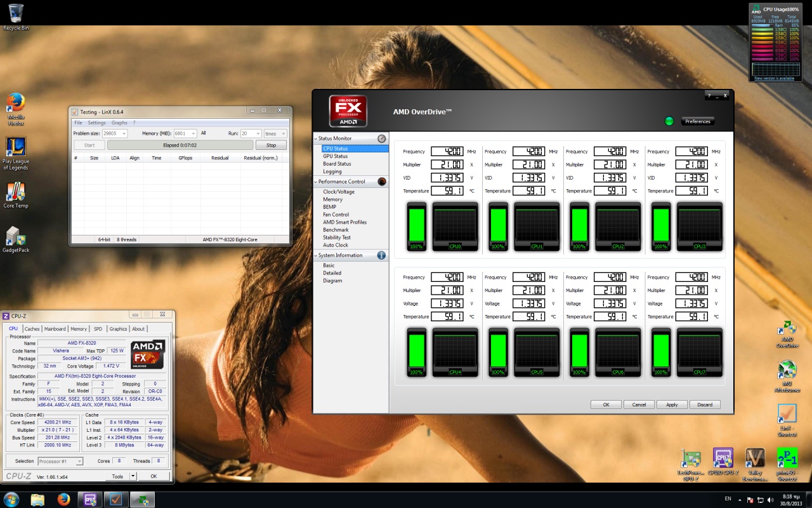
Task: Click the Apply button in OverDrive
Action: pos(672,404)
